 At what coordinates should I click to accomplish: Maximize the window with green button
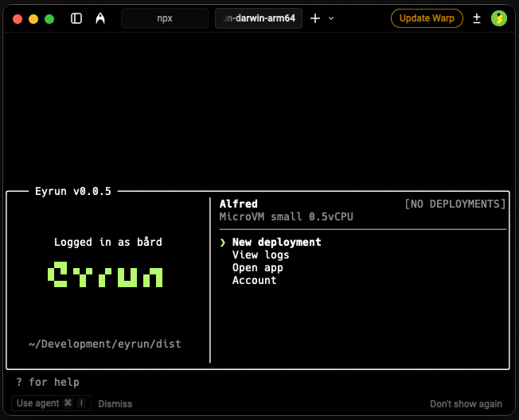[x=49, y=19]
